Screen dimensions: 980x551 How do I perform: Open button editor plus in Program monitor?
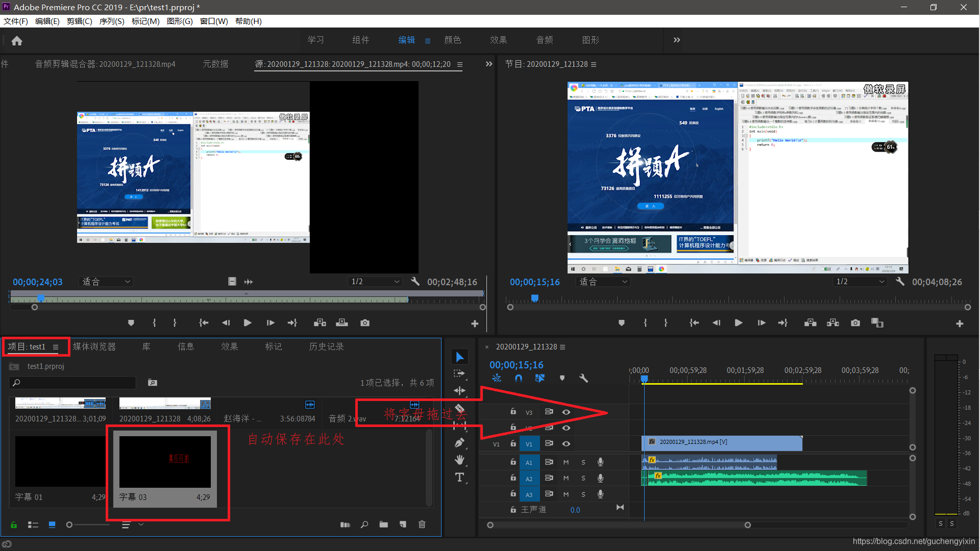tap(960, 323)
